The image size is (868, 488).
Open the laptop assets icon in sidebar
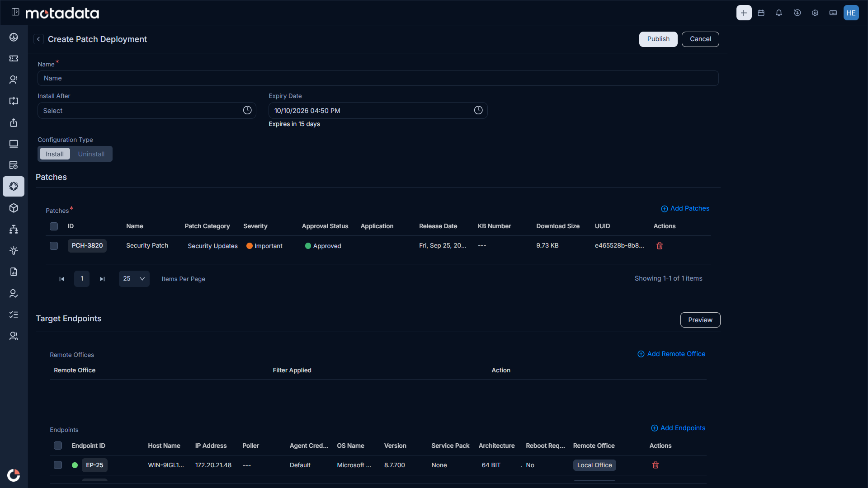coord(14,144)
